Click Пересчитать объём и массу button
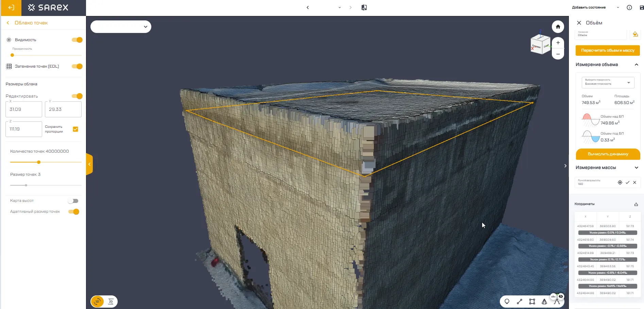Screen dimensions: 644x309 pyautogui.click(x=607, y=50)
